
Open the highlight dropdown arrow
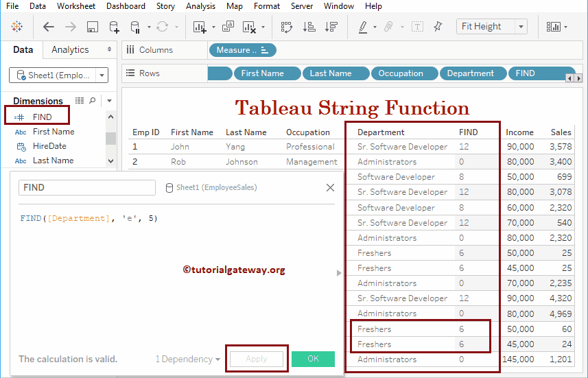tap(375, 27)
